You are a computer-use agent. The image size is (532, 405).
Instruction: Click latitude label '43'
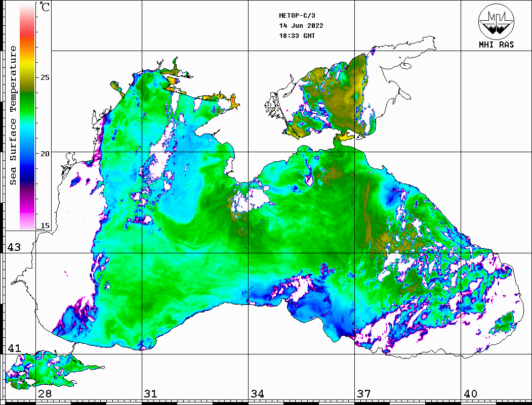point(14,247)
